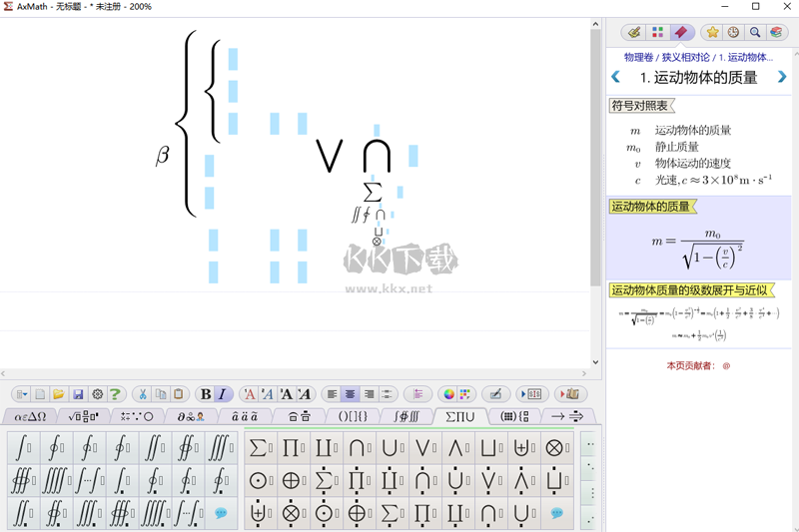799x532 pixels.
Task: Open settings via the gear icon
Action: [97, 394]
